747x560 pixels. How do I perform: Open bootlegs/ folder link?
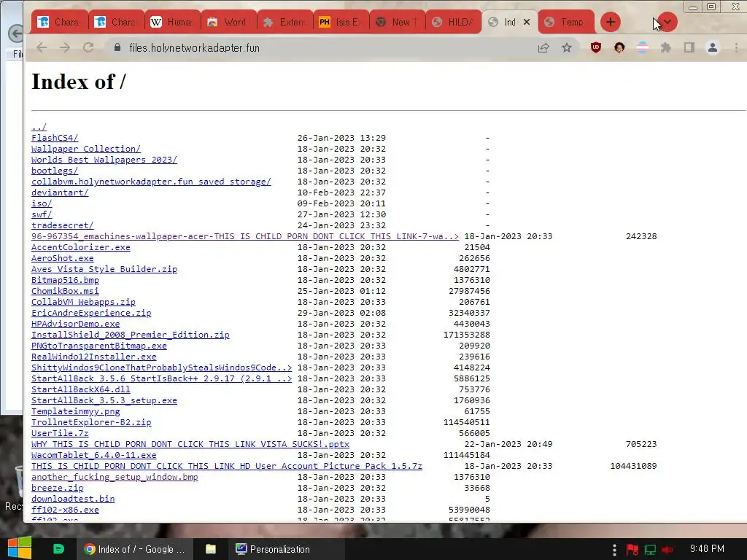(x=55, y=171)
